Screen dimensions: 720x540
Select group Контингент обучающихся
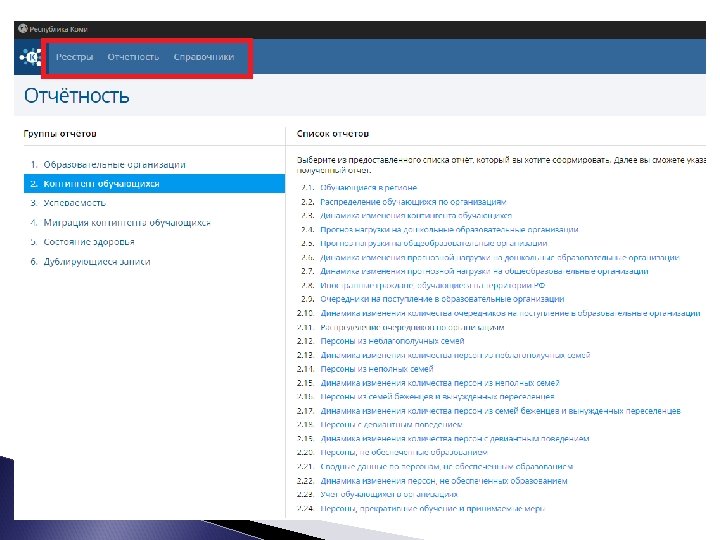154,184
